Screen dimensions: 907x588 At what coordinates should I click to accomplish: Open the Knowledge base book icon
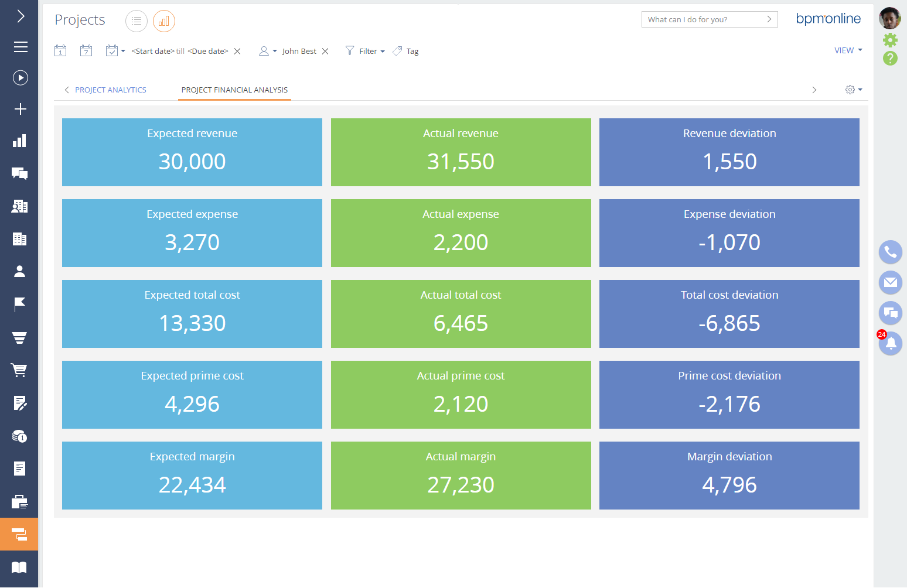click(19, 567)
